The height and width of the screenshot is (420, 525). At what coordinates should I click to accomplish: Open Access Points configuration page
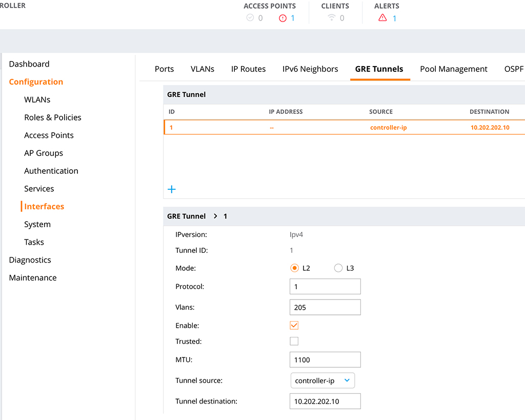pos(49,135)
